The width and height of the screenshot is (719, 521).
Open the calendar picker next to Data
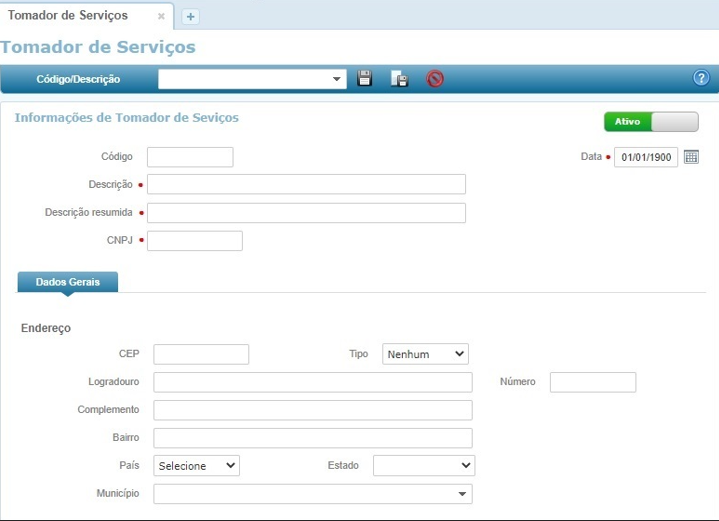click(x=691, y=157)
